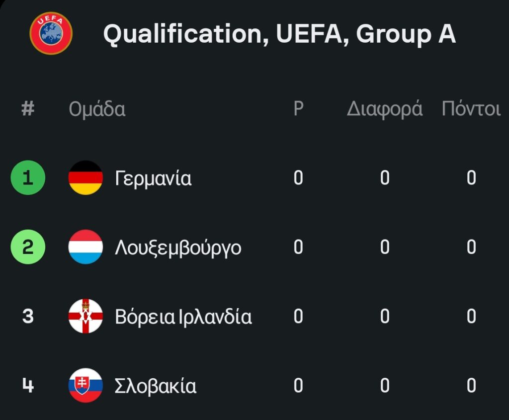Image resolution: width=509 pixels, height=420 pixels.
Task: Click the # rank column header
Action: [x=28, y=109]
